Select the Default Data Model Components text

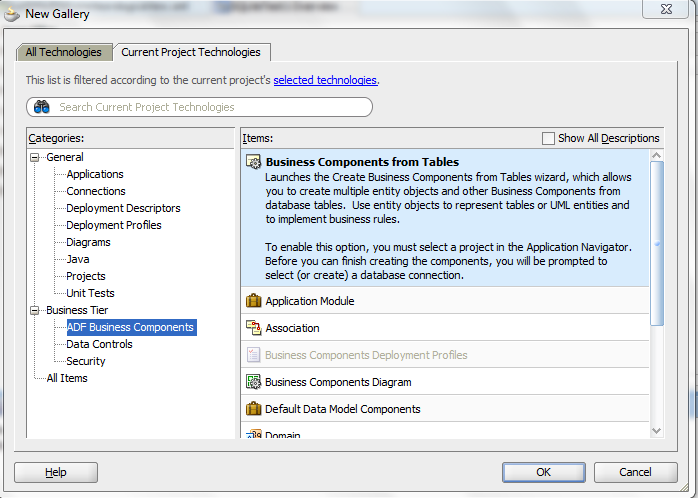point(343,409)
